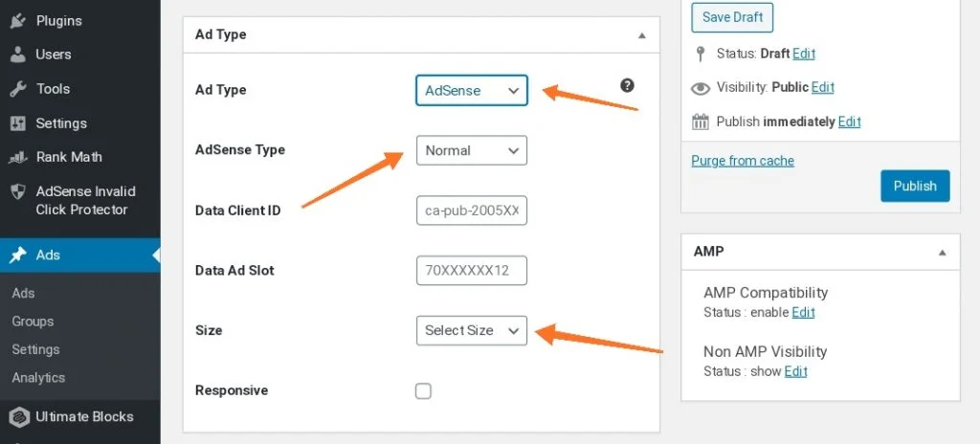
Task: Edit the Public visibility link
Action: [822, 87]
